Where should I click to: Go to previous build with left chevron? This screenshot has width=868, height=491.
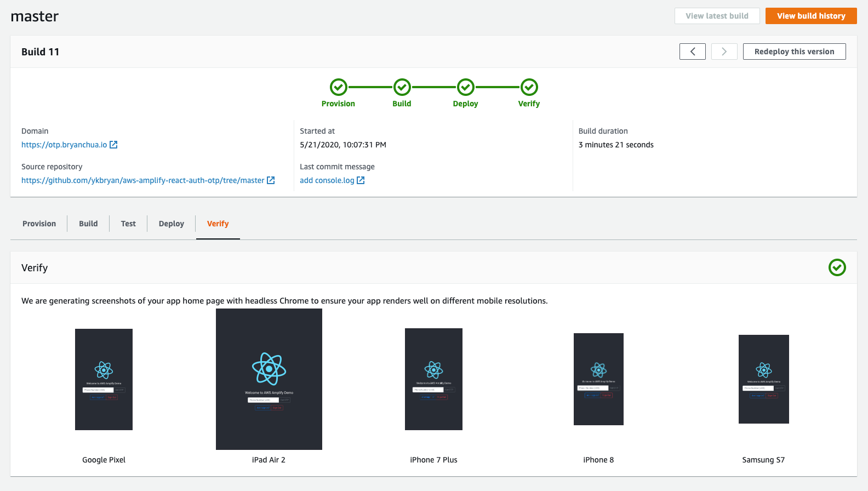(693, 52)
